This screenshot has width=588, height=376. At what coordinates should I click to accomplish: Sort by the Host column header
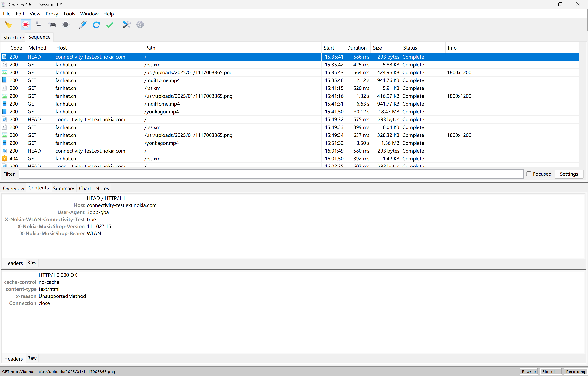(98, 48)
